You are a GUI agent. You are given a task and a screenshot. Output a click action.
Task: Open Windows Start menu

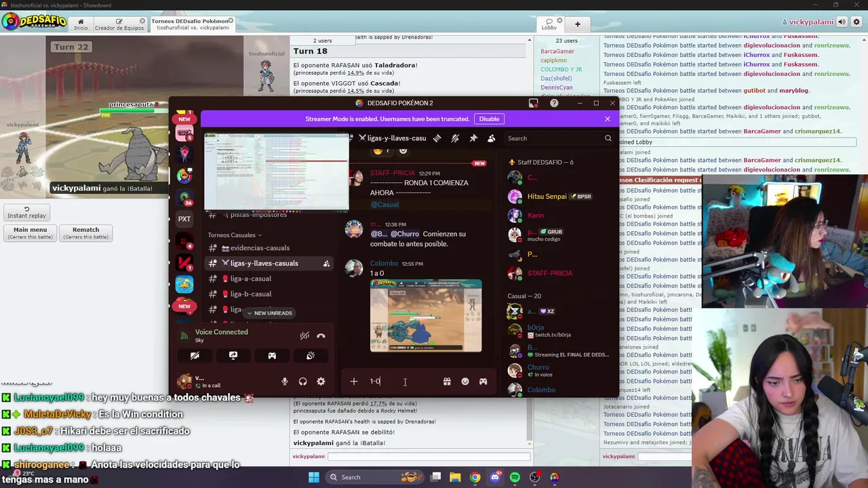[314, 477]
